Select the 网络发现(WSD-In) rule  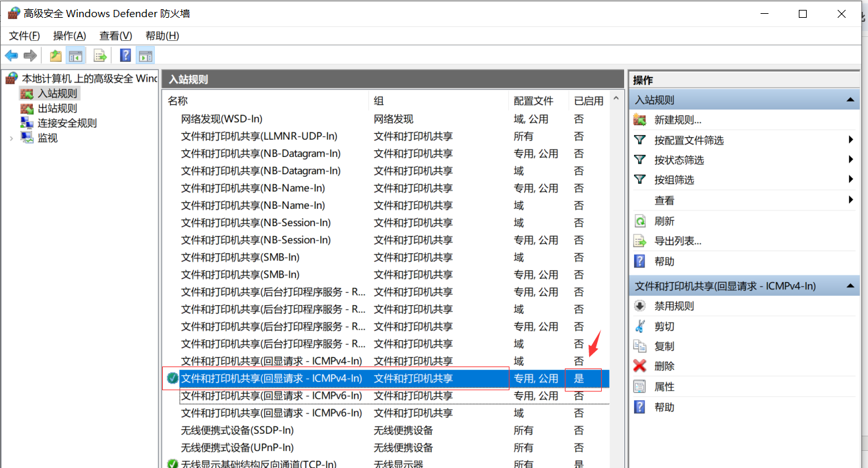pyautogui.click(x=221, y=119)
